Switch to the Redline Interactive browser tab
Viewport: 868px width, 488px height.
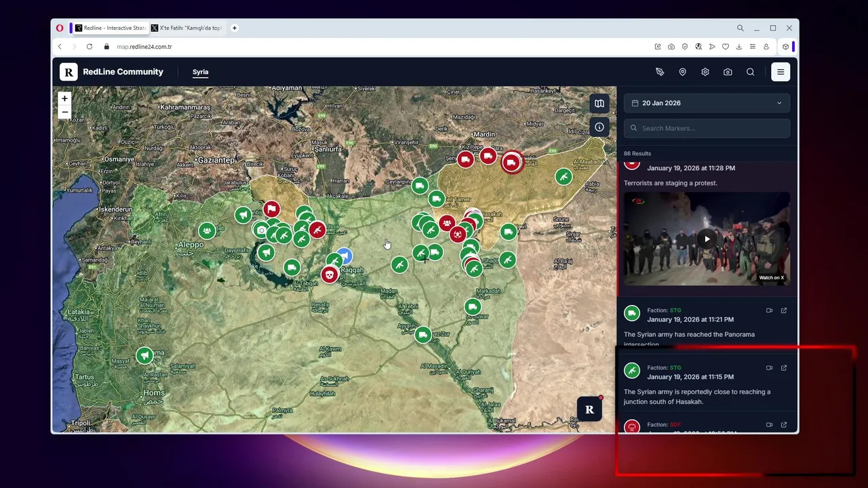[x=111, y=28]
